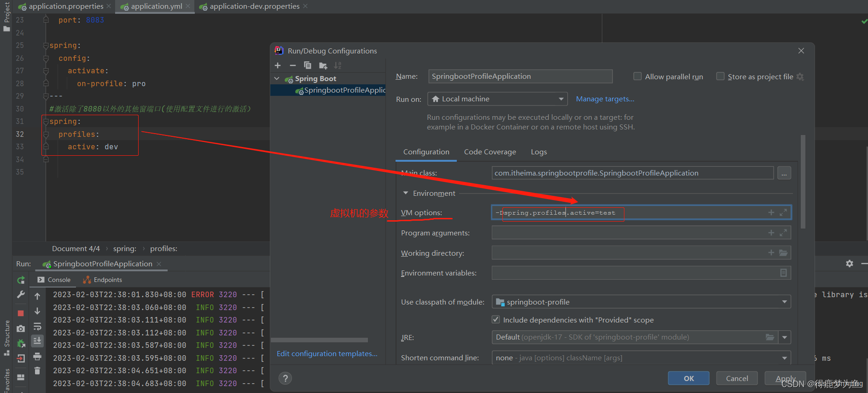Viewport: 868px width, 393px height.
Task: Sort configurations alphabetically icon
Action: click(338, 65)
